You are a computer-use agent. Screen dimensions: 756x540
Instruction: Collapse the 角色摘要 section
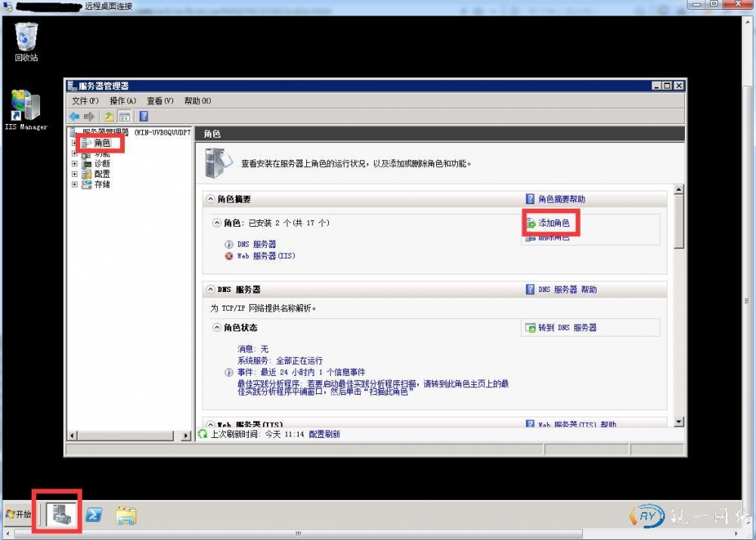pyautogui.click(x=210, y=200)
